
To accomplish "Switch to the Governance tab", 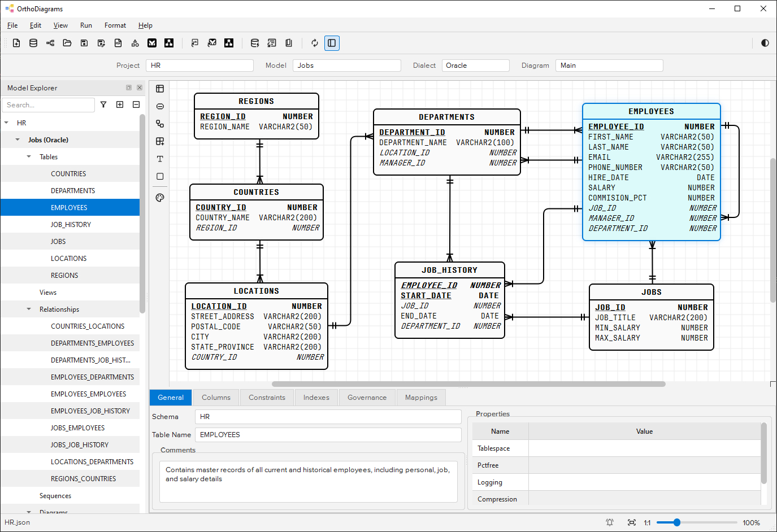I will pyautogui.click(x=367, y=398).
